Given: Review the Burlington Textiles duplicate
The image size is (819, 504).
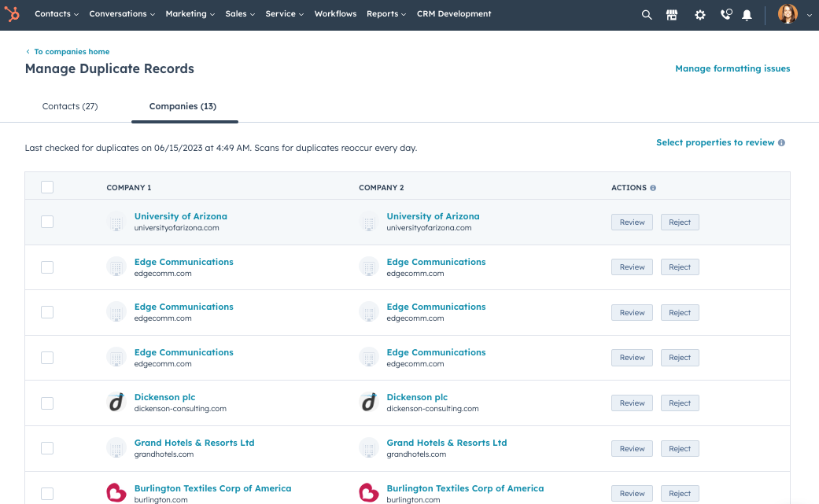Looking at the screenshot, I should (x=632, y=494).
